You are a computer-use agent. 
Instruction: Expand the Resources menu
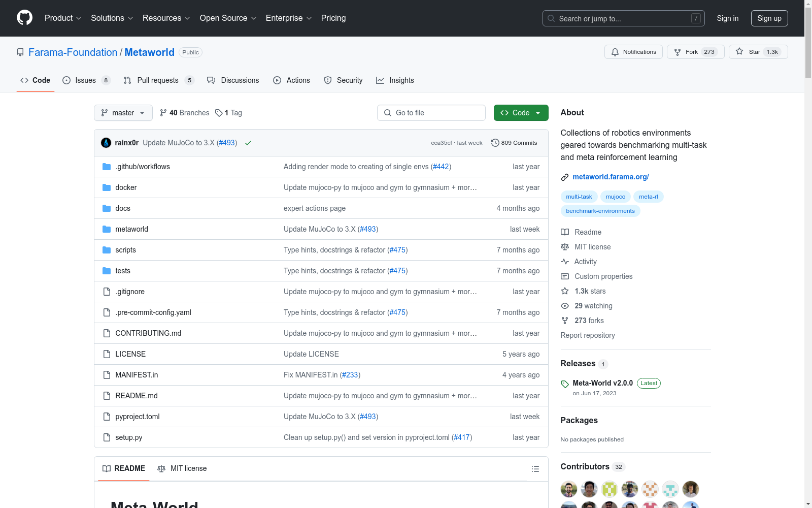(166, 18)
